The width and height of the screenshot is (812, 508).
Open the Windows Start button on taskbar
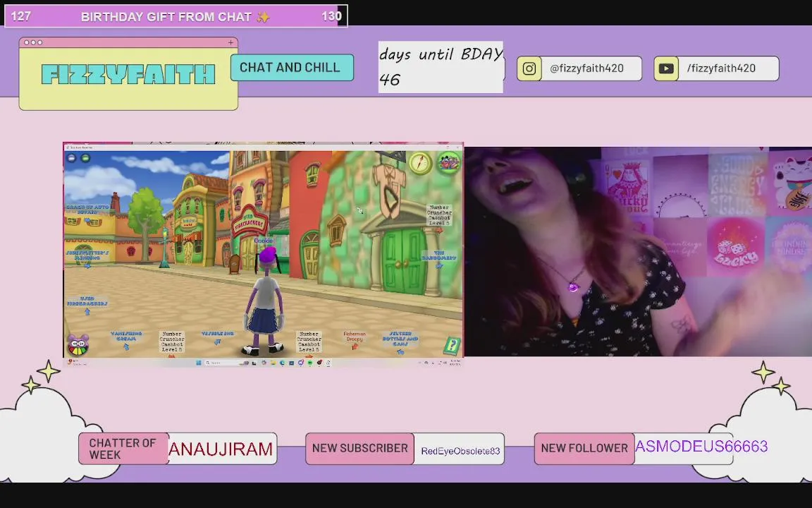coord(198,363)
